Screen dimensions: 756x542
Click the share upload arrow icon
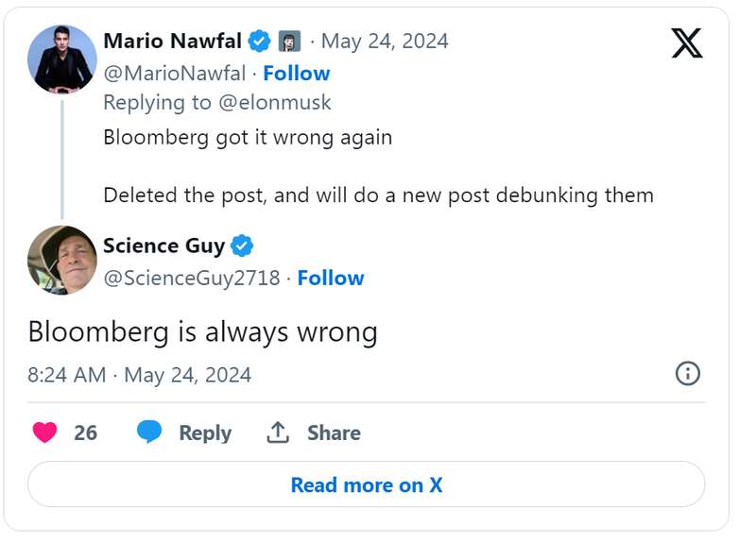277,432
